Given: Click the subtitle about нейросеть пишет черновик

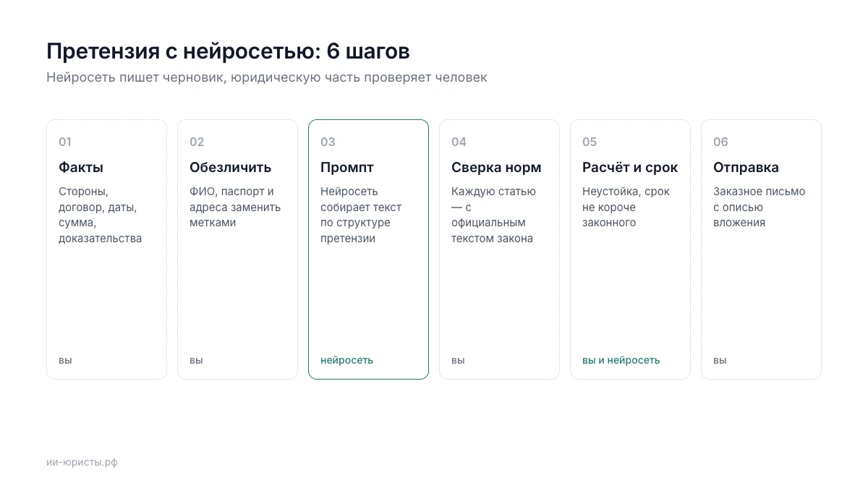Looking at the screenshot, I should tap(267, 77).
